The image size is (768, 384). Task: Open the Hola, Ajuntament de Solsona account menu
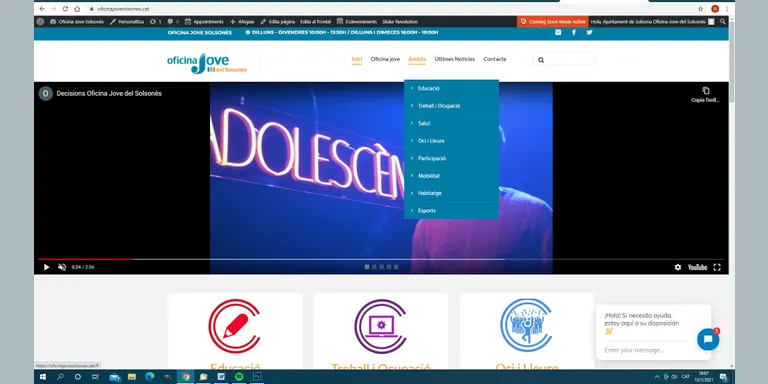click(x=653, y=22)
